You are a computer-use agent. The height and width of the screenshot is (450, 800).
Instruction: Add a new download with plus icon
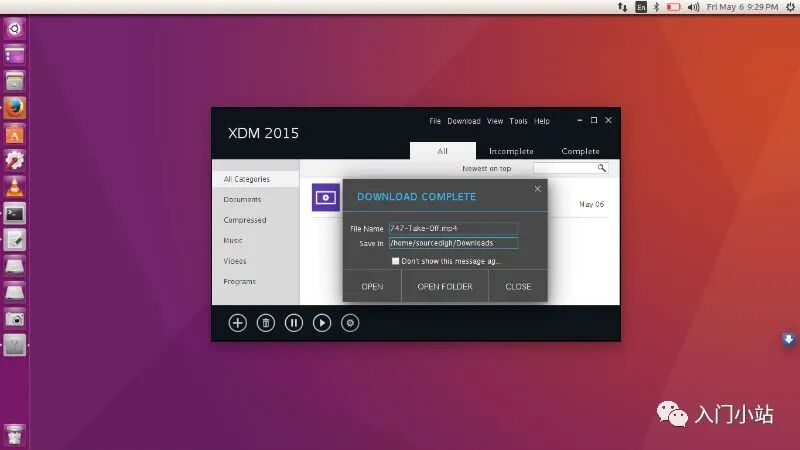tap(237, 323)
